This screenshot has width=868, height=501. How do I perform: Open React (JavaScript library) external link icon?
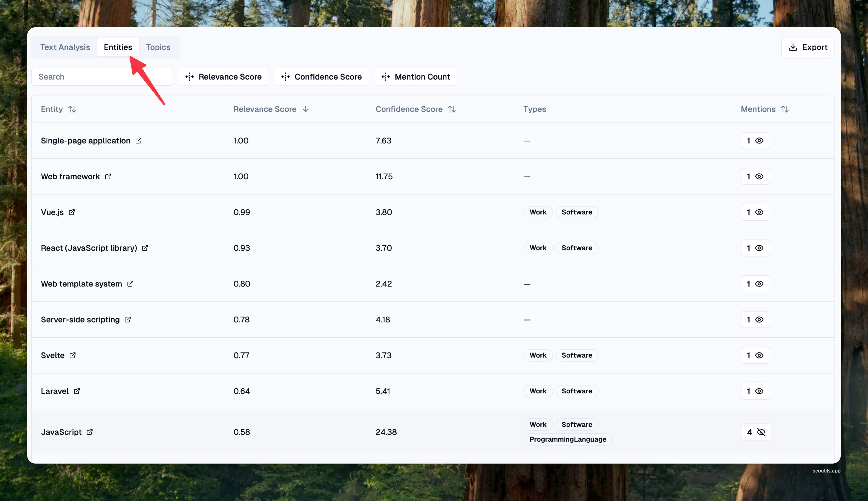[x=145, y=248]
